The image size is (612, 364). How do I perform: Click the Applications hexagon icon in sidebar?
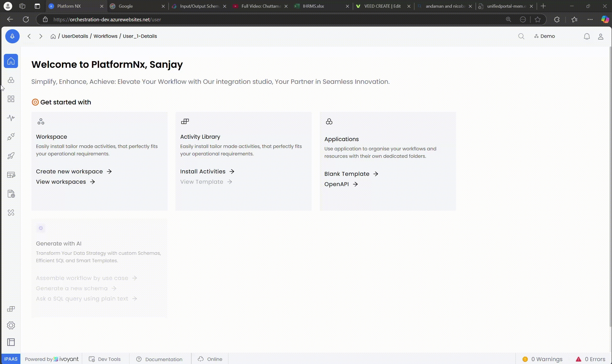11,80
